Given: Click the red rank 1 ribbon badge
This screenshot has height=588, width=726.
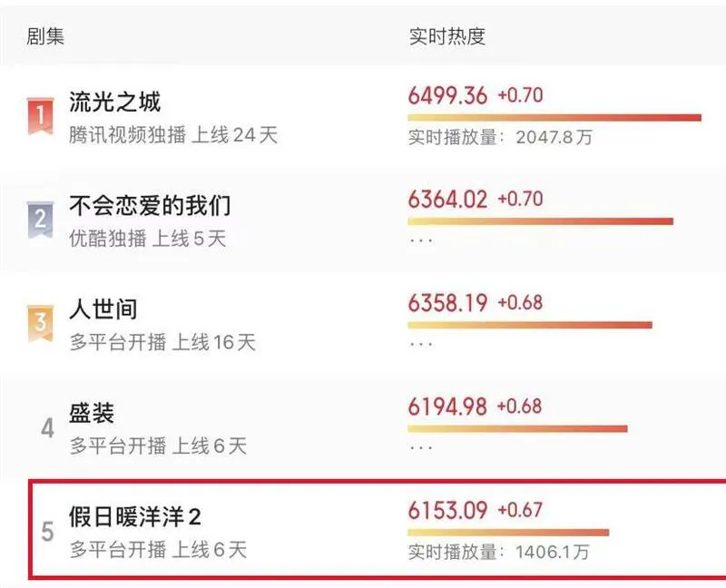Looking at the screenshot, I should 40,116.
